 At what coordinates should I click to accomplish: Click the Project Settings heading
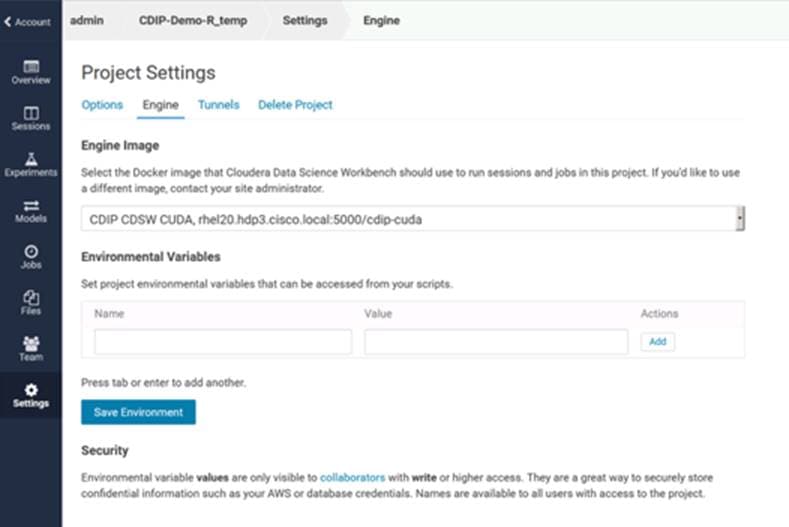(x=148, y=72)
